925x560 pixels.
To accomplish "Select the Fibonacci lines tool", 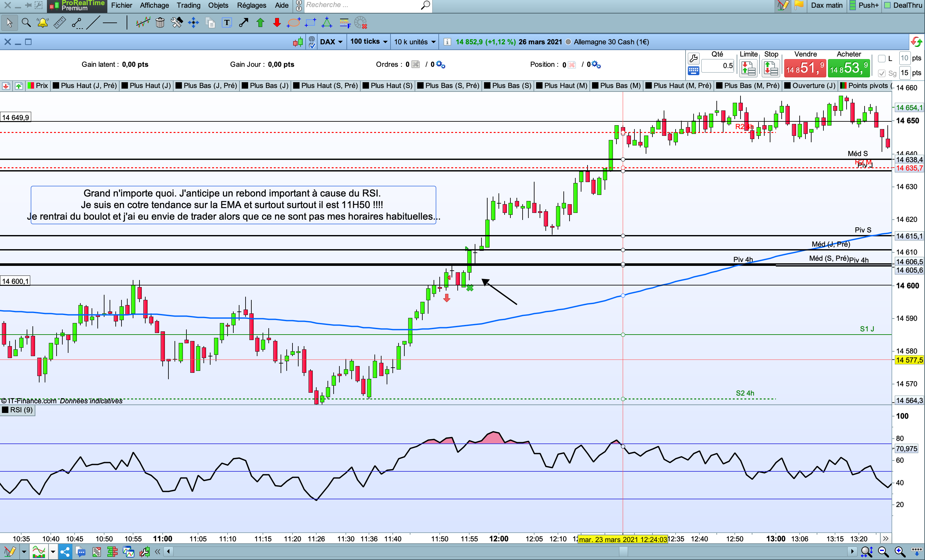I will pos(345,23).
